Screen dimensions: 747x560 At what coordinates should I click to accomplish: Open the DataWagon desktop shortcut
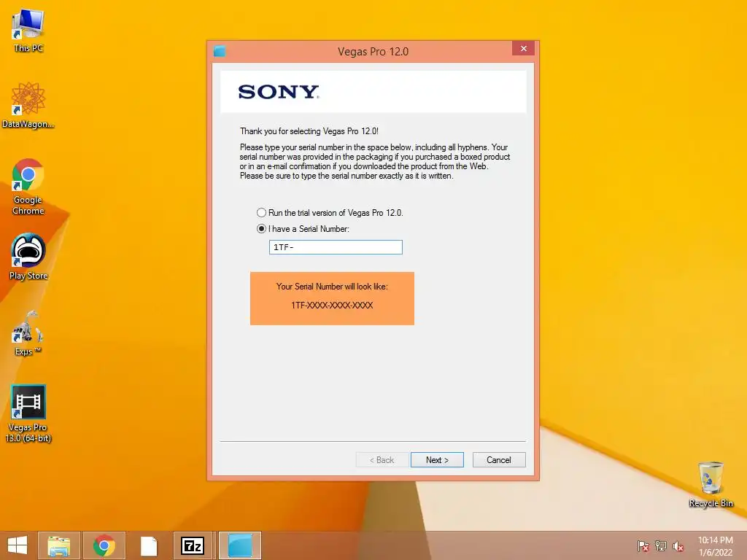[x=28, y=105]
